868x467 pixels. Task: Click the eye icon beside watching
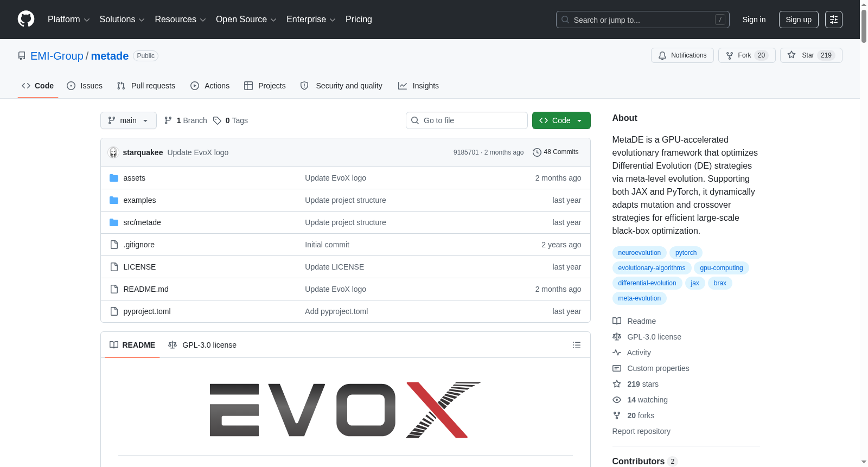click(617, 400)
